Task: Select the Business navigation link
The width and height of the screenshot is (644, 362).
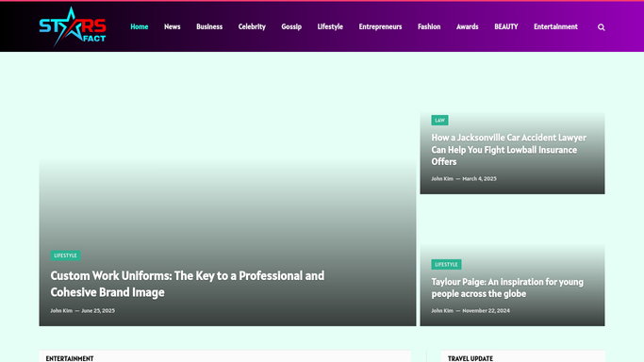Action: coord(209,26)
